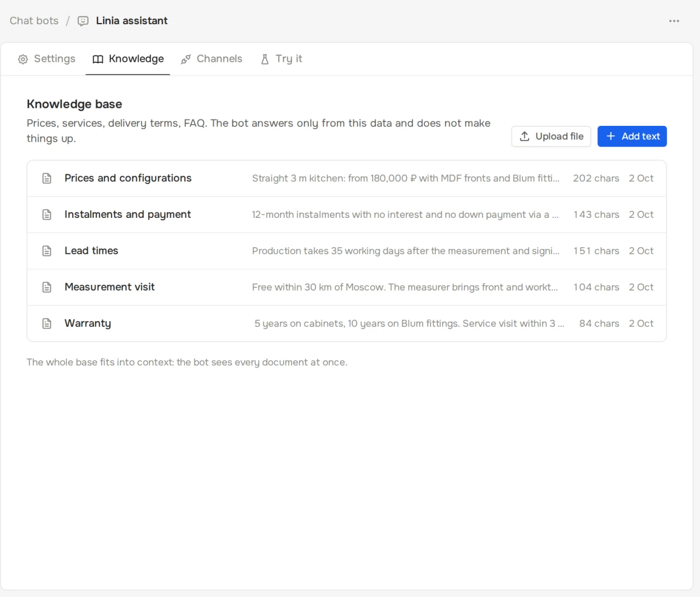This screenshot has height=597, width=700.
Task: Click the preview text starting '12-month instalments'
Action: (x=405, y=215)
